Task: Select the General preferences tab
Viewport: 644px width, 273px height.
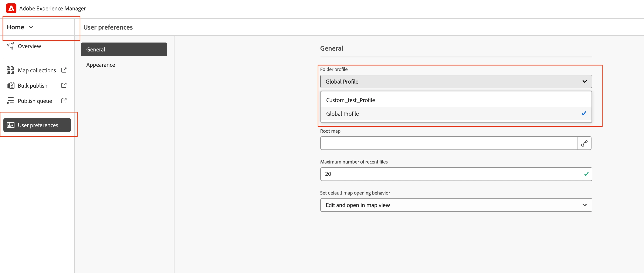Action: click(x=124, y=50)
